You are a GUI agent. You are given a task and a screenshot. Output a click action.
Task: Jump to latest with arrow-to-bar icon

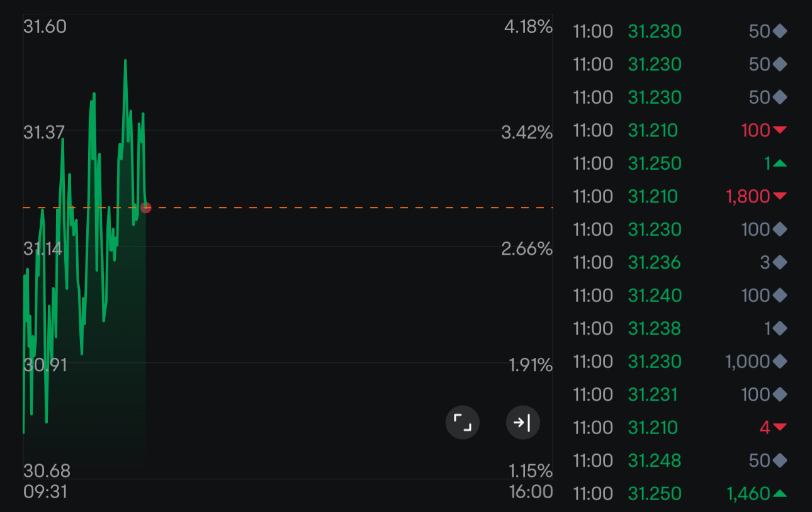click(x=523, y=423)
